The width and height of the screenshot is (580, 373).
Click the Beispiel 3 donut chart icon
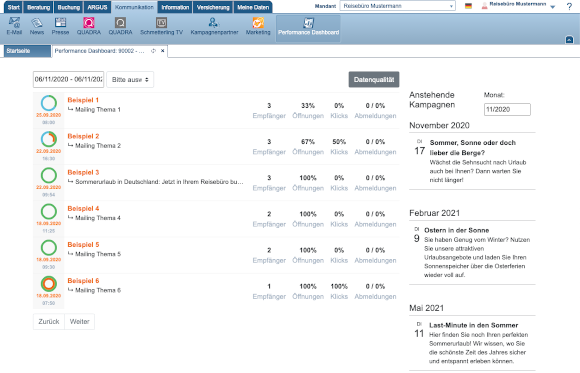[x=48, y=175]
